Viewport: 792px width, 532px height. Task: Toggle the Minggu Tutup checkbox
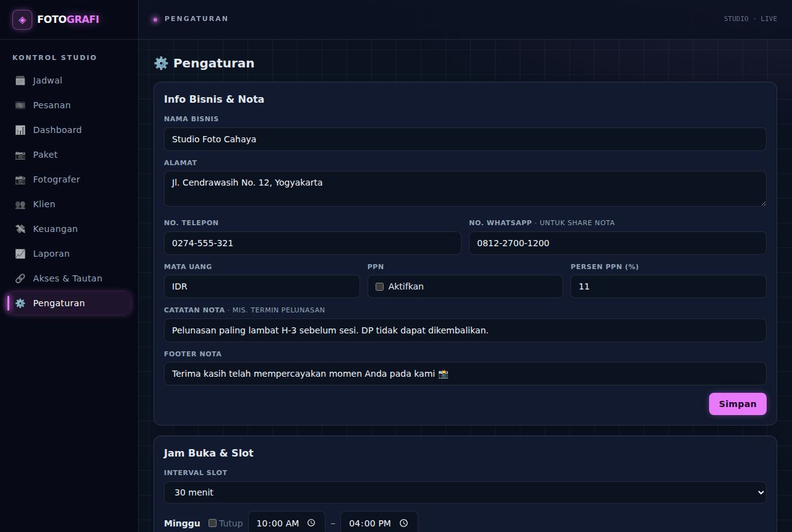(212, 523)
